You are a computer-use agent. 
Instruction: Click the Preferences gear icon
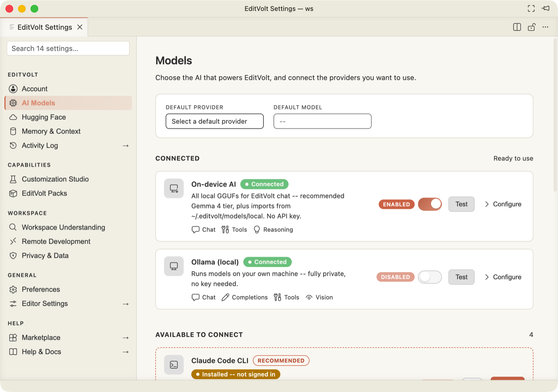click(13, 289)
